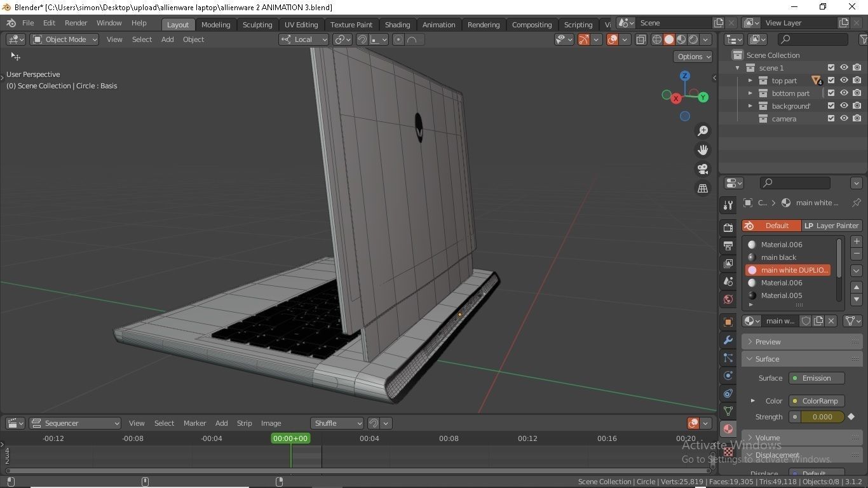Open the Object properties tab
This screenshot has width=868, height=488.
pyautogui.click(x=728, y=322)
